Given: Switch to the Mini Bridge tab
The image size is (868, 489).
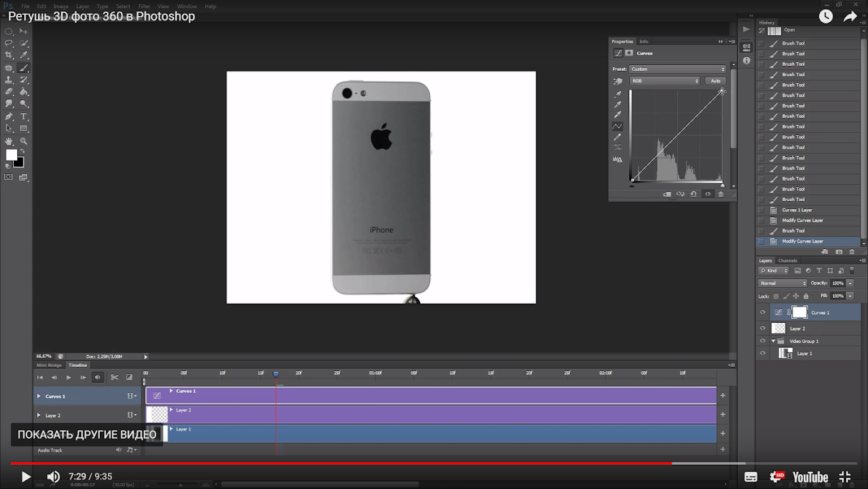Looking at the screenshot, I should (x=50, y=365).
